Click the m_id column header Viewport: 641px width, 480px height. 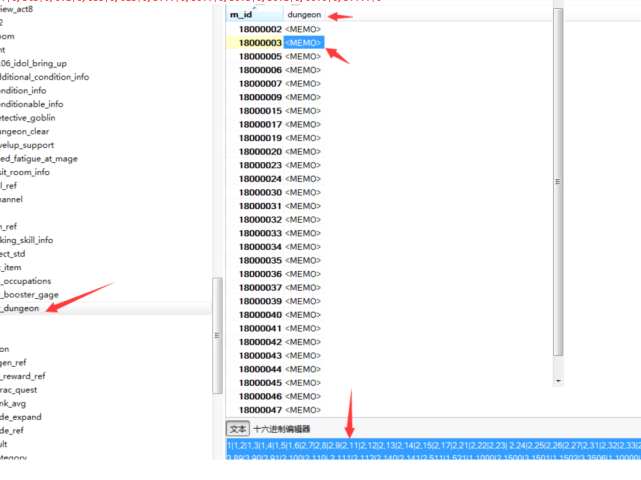[x=241, y=16]
